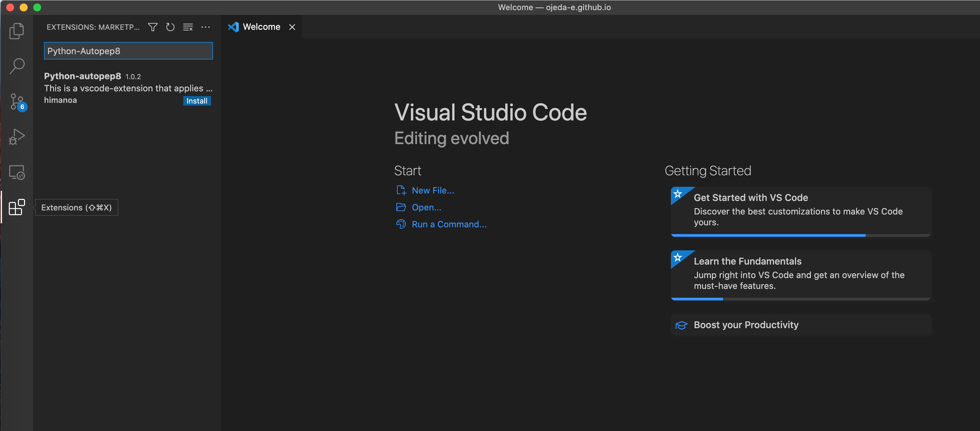980x431 pixels.
Task: Click the version number 1.0.2
Action: point(133,76)
